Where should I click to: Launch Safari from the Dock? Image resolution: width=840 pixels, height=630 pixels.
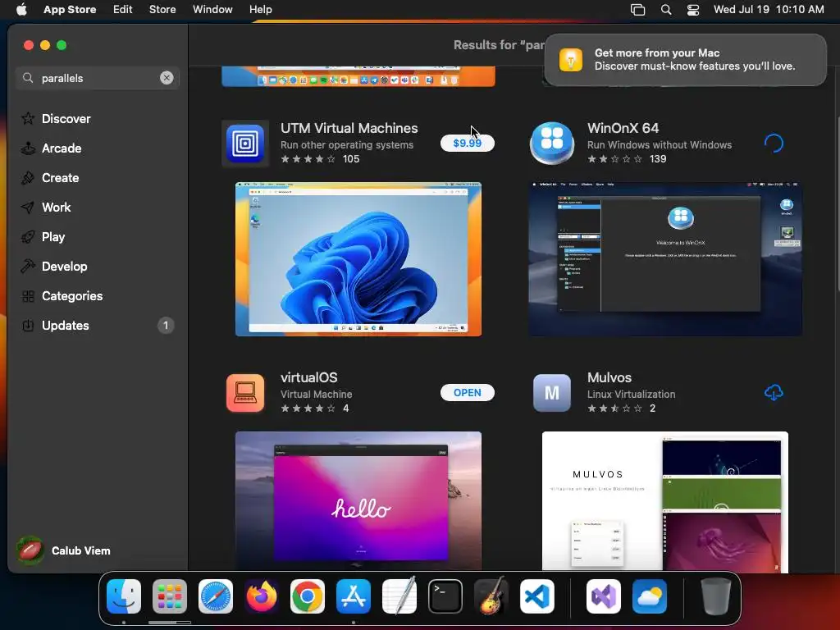pos(216,596)
